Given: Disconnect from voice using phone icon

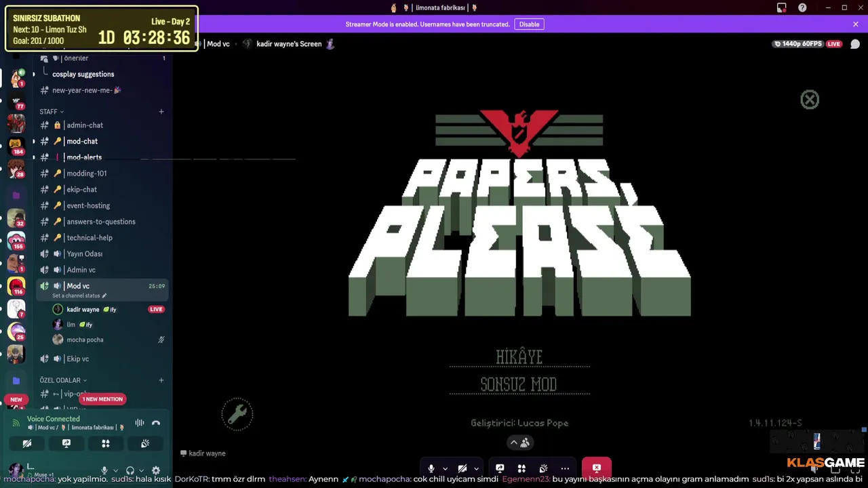Looking at the screenshot, I should (156, 423).
